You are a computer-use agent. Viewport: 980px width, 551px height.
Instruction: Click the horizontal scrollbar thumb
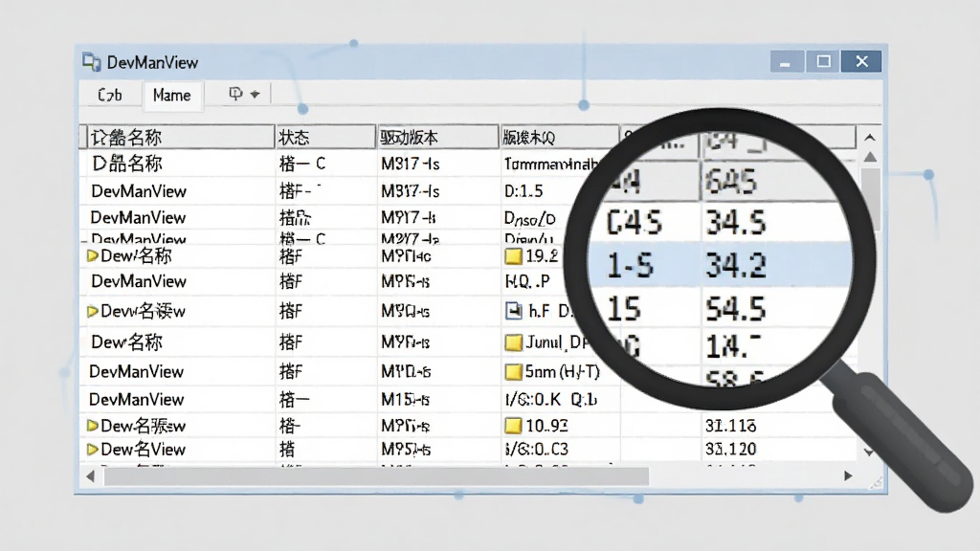coord(376,476)
